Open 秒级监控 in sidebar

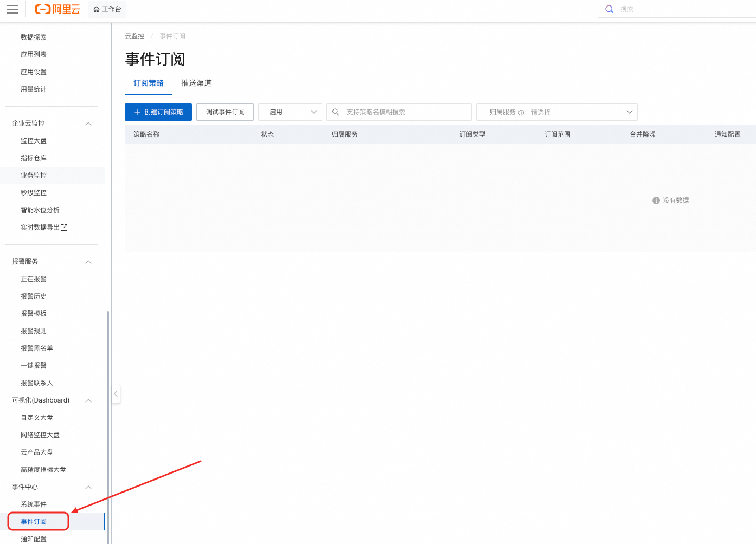[34, 193]
